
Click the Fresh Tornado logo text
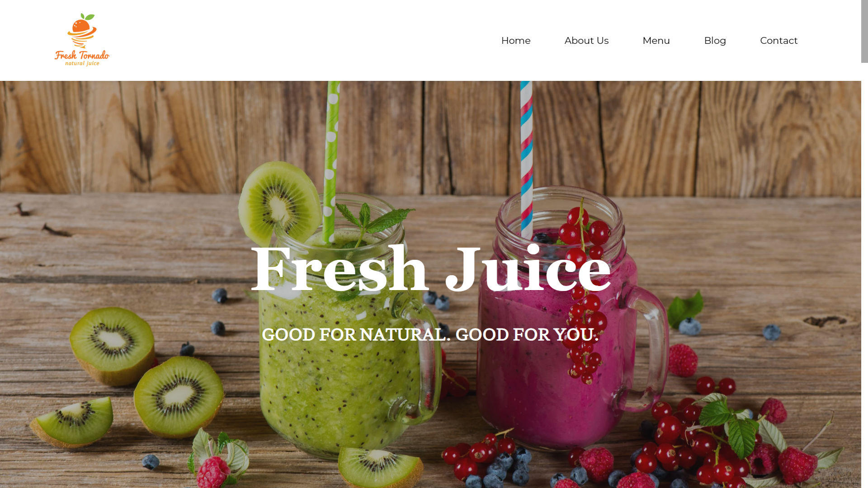(82, 55)
